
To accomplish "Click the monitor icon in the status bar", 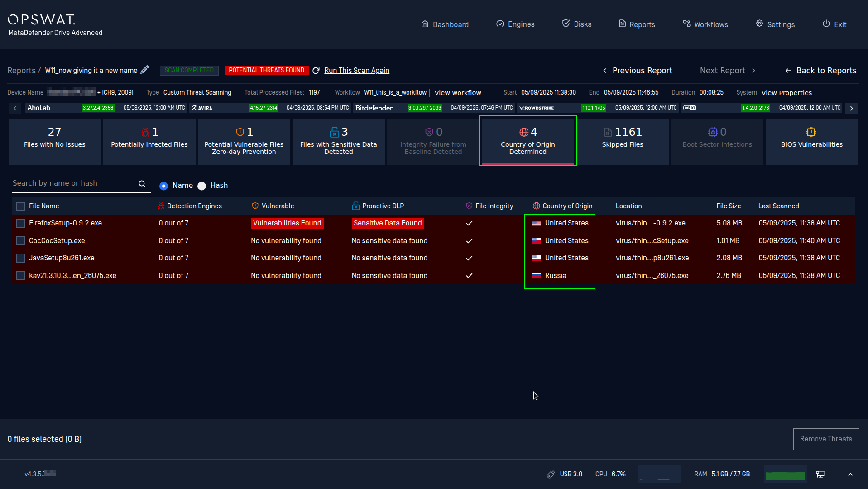I will [x=820, y=474].
